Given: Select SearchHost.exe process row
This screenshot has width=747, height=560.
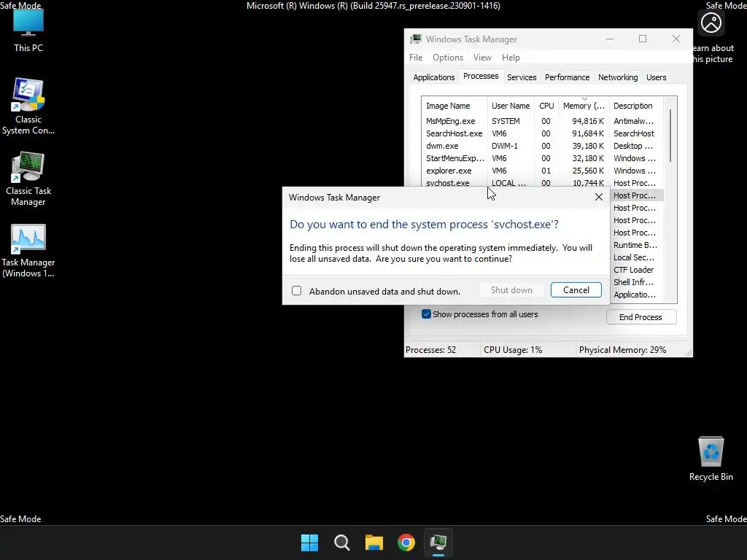Looking at the screenshot, I should coord(543,133).
